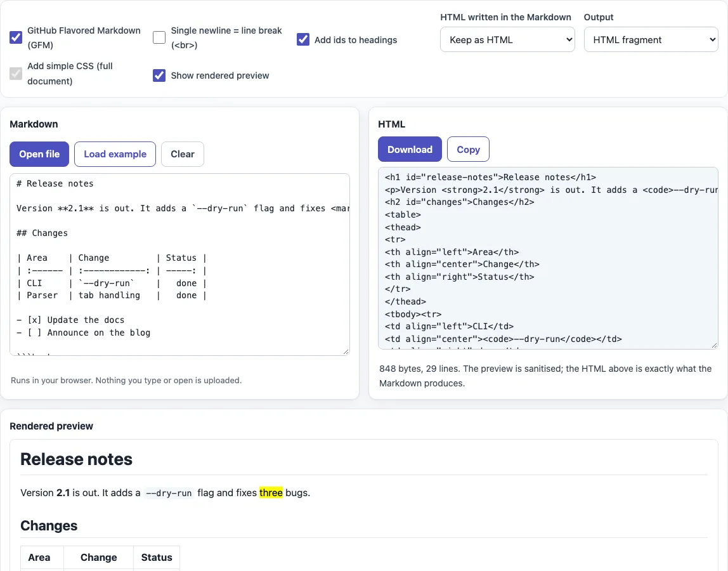Viewport: 728px width, 571px height.
Task: Click the HTML textarea resize handle
Action: (x=715, y=345)
